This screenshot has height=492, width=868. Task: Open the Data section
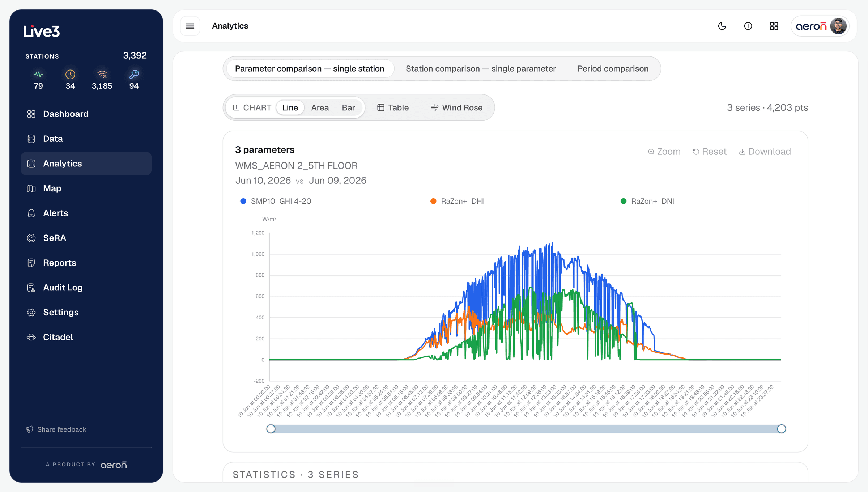(x=86, y=139)
